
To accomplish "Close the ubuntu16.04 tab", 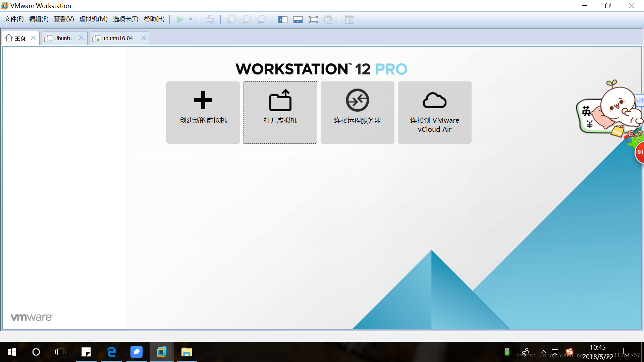I will [144, 38].
